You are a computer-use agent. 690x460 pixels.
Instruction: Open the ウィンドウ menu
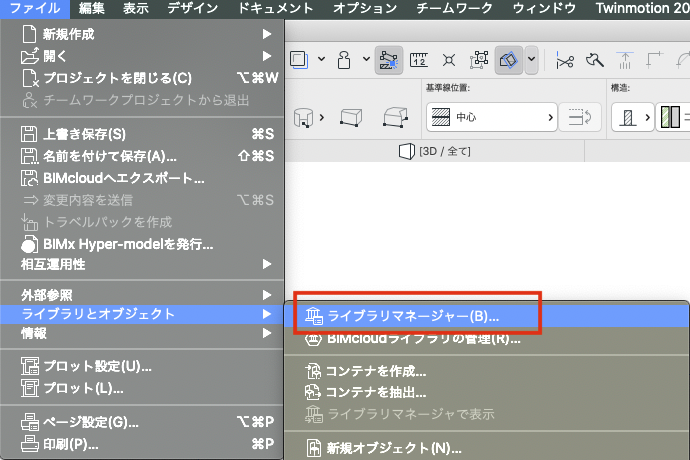pyautogui.click(x=544, y=8)
